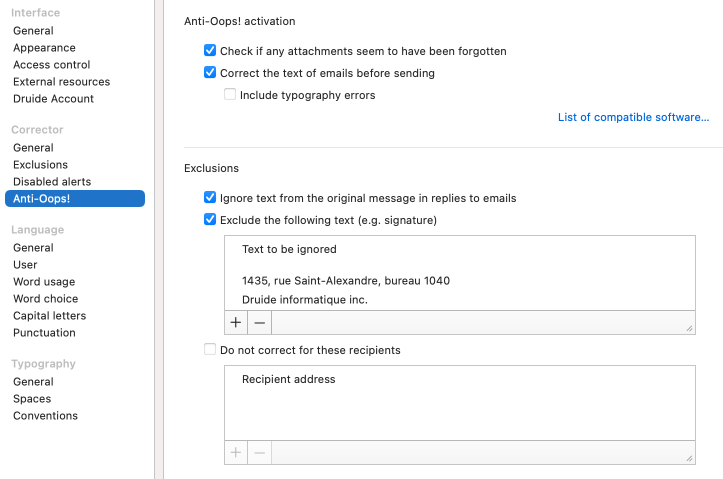The width and height of the screenshot is (723, 479).
Task: Enable Do not correct for these recipients
Action: [x=210, y=350]
